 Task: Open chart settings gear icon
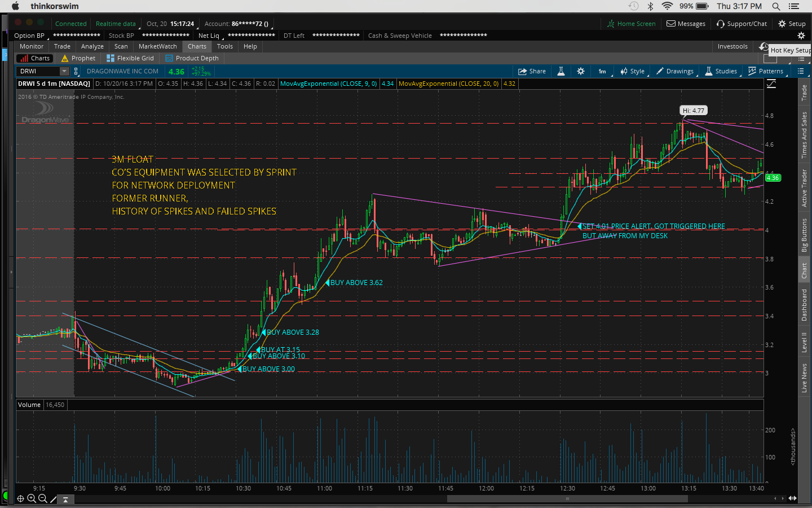[581, 71]
